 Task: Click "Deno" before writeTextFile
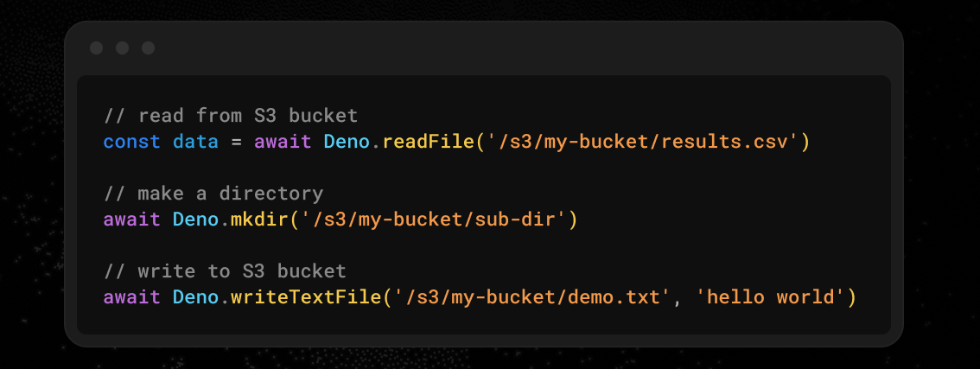[195, 297]
